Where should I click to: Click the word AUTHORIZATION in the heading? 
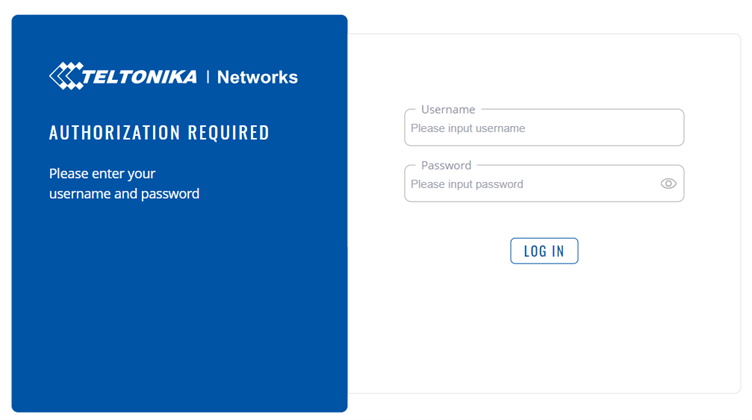pyautogui.click(x=113, y=133)
